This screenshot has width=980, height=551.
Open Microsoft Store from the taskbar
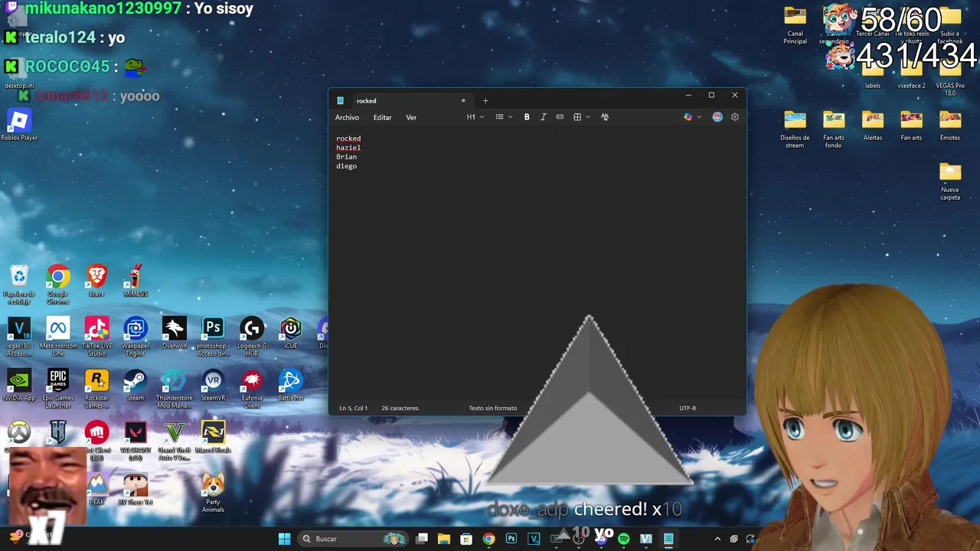click(x=466, y=539)
